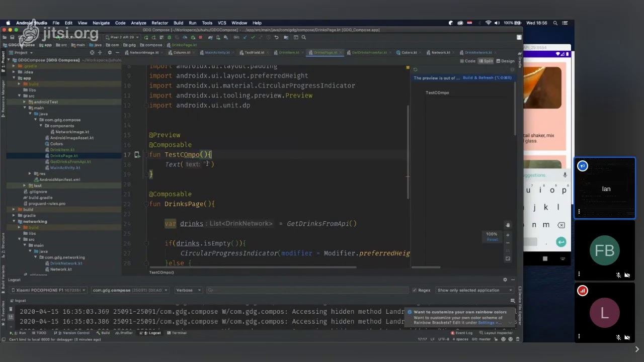Click the macOS Spotlight search icon
The image size is (644, 362).
tap(555, 23)
